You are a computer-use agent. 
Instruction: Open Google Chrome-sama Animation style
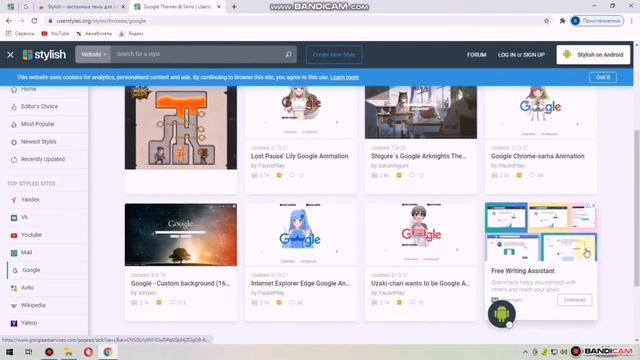[x=538, y=156]
